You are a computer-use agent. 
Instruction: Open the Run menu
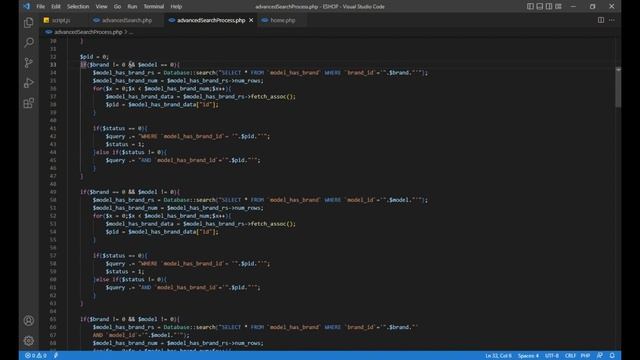(132, 7)
